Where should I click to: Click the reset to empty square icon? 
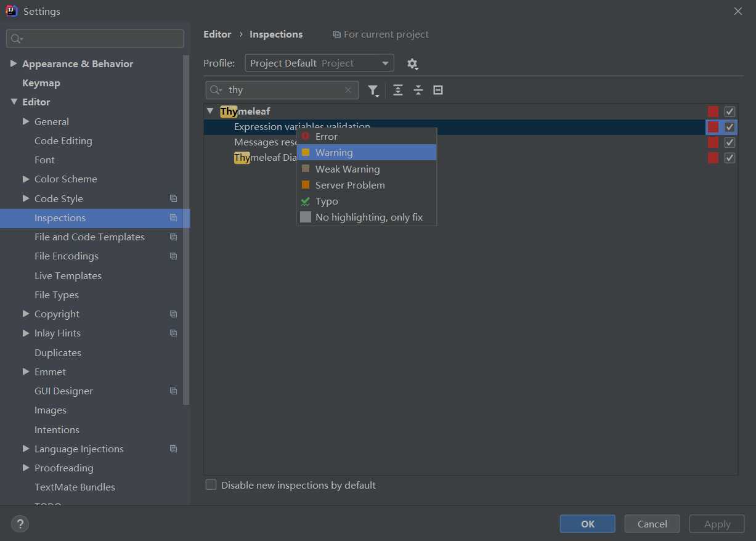click(438, 90)
